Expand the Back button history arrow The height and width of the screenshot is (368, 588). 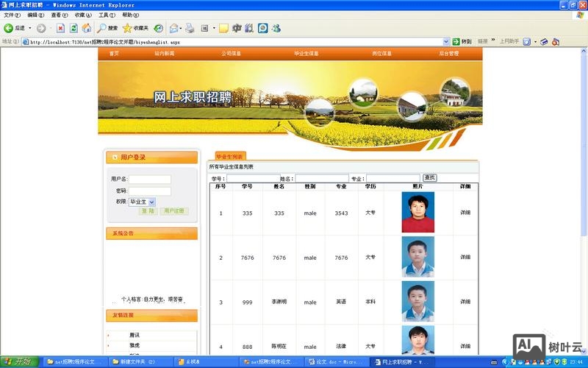click(29, 28)
